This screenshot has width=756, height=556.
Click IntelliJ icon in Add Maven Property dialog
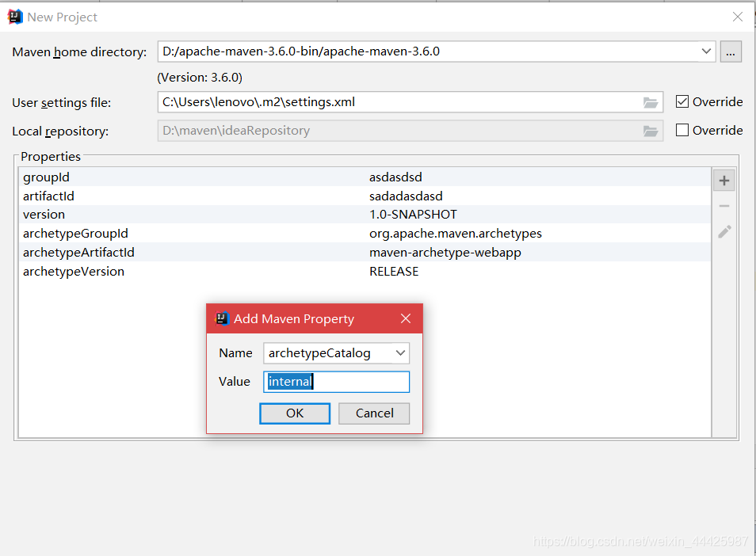tap(222, 318)
